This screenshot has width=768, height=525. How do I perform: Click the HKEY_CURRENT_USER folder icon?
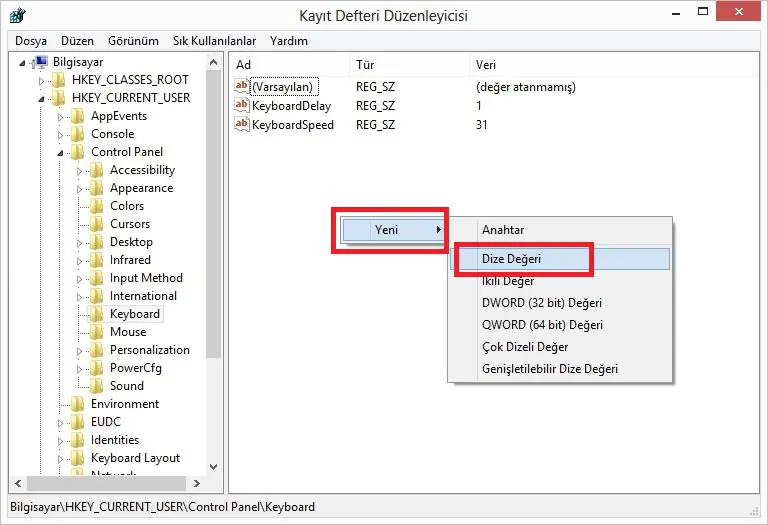(59, 98)
